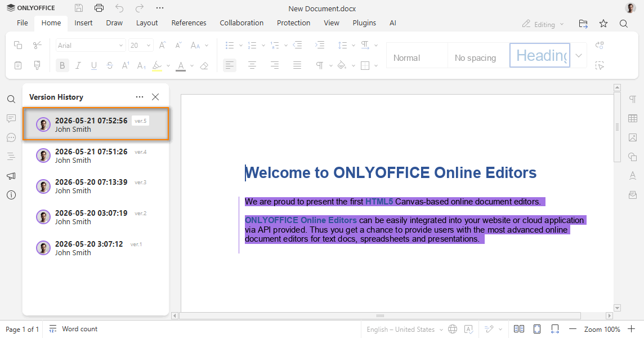The height and width of the screenshot is (338, 644).
Task: Open the About info icon
Action: pos(11,195)
